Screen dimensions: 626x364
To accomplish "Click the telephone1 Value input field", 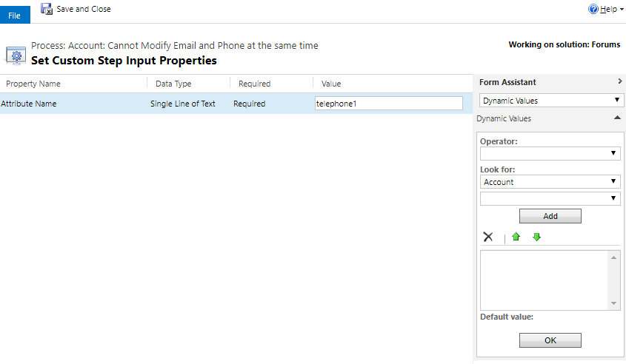I will pos(388,104).
